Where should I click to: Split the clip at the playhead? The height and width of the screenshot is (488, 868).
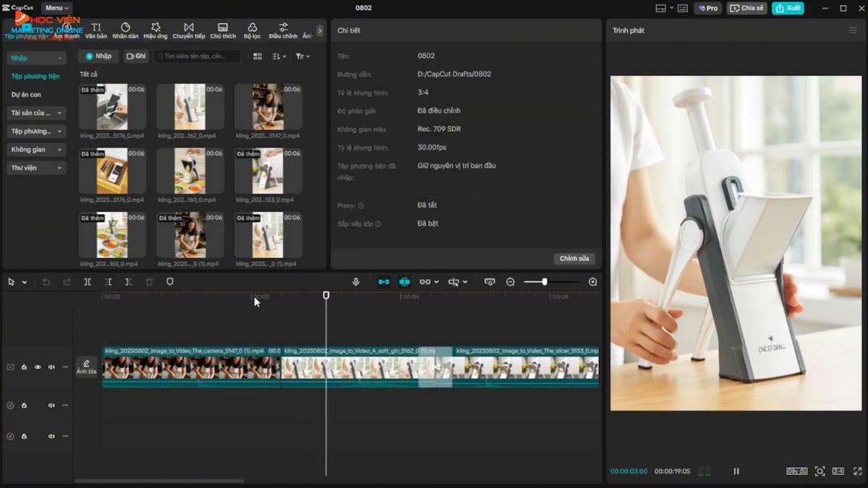click(88, 282)
